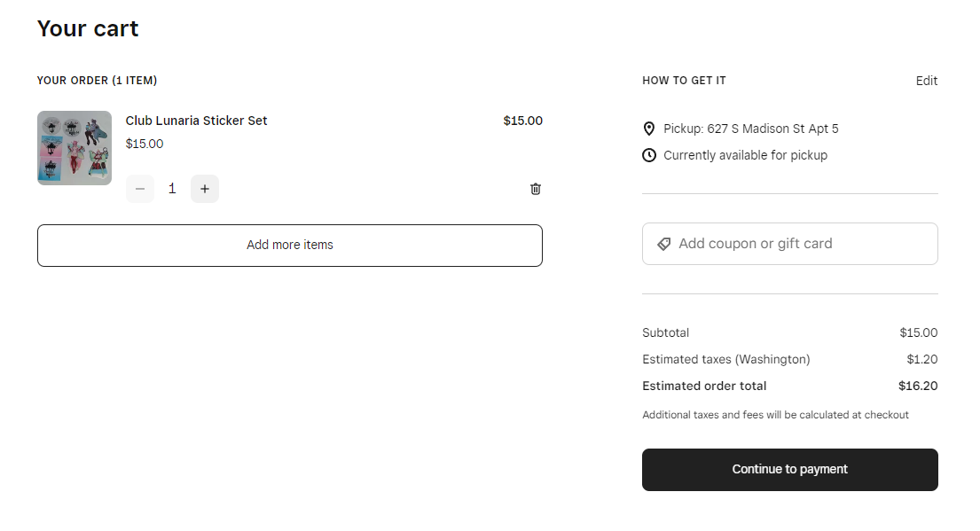Click the pickup address 627 S Madison St
The height and width of the screenshot is (531, 980).
coord(750,129)
